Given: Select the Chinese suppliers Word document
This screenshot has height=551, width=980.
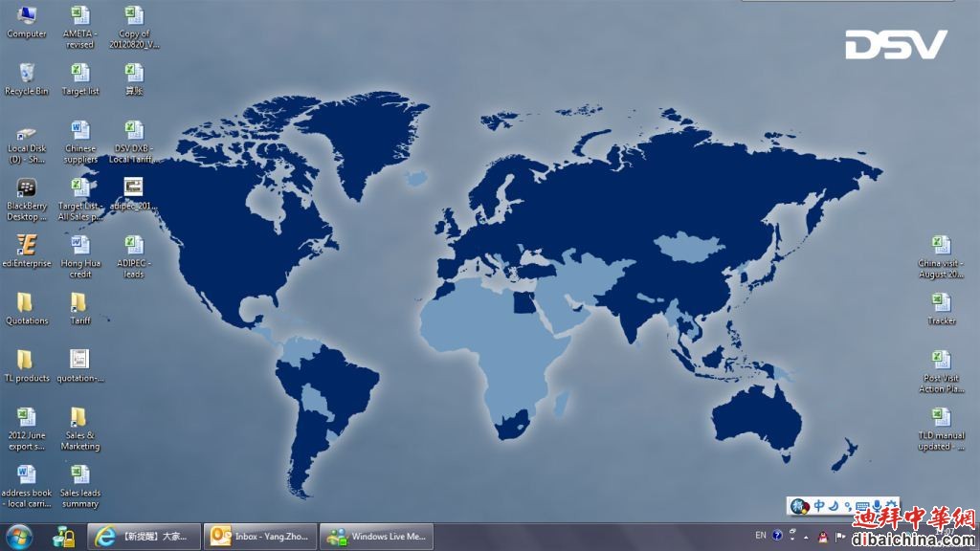Looking at the screenshot, I should (80, 143).
